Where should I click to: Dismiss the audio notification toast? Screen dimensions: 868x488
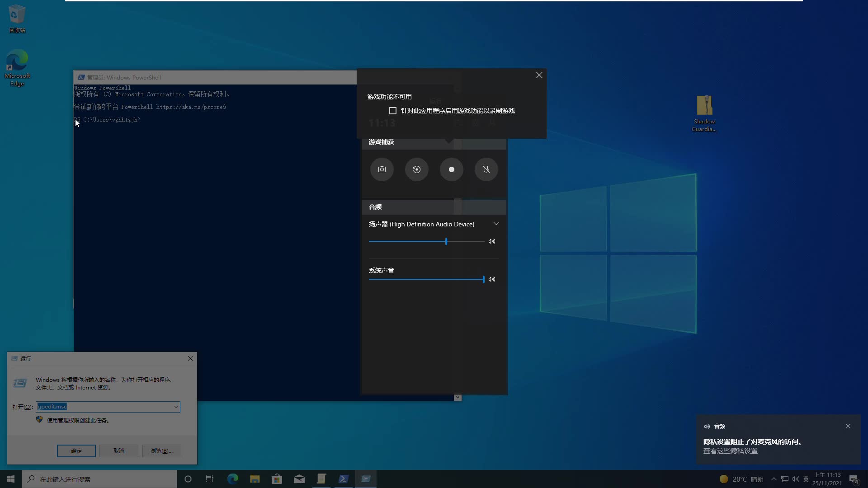[x=848, y=426]
